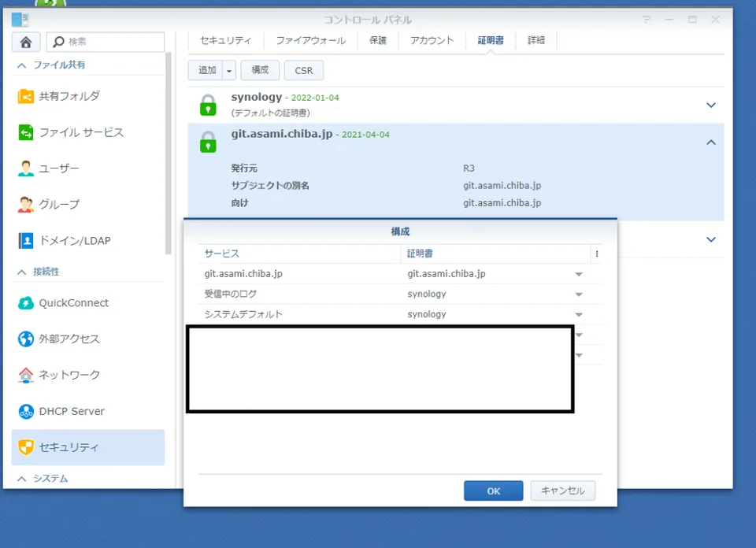Select 外部アクセス in sidebar
Image resolution: width=756 pixels, height=548 pixels.
coord(69,339)
